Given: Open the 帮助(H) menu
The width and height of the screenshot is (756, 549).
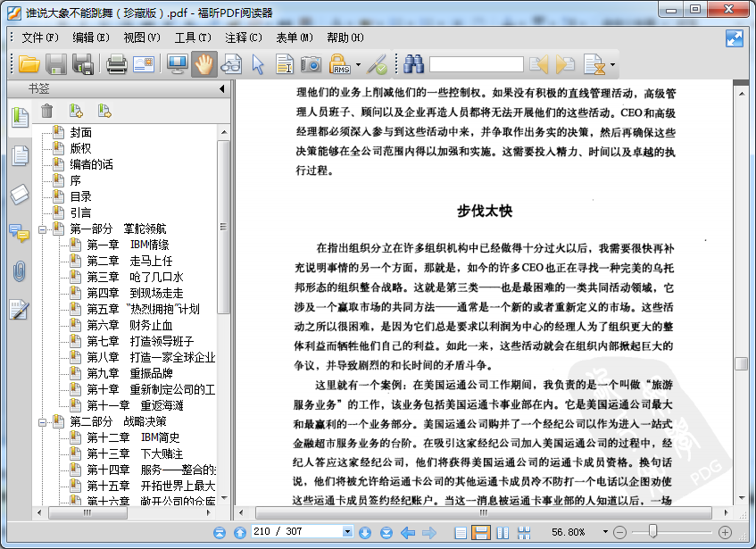Looking at the screenshot, I should (x=345, y=37).
